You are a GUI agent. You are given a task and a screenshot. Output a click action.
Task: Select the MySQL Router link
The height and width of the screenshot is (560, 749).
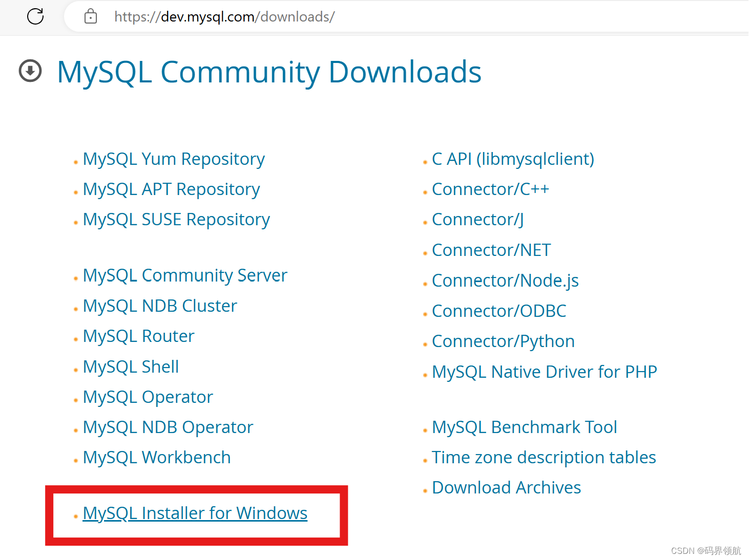click(x=138, y=336)
